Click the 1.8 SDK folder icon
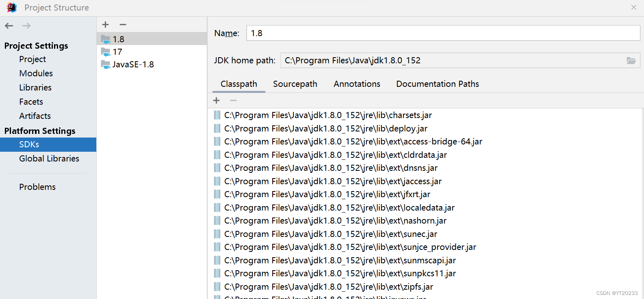 (106, 39)
